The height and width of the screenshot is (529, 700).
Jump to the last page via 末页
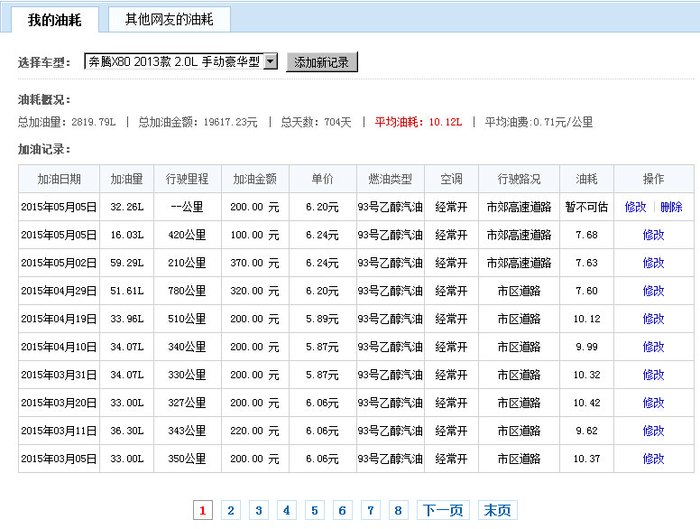pos(497,510)
